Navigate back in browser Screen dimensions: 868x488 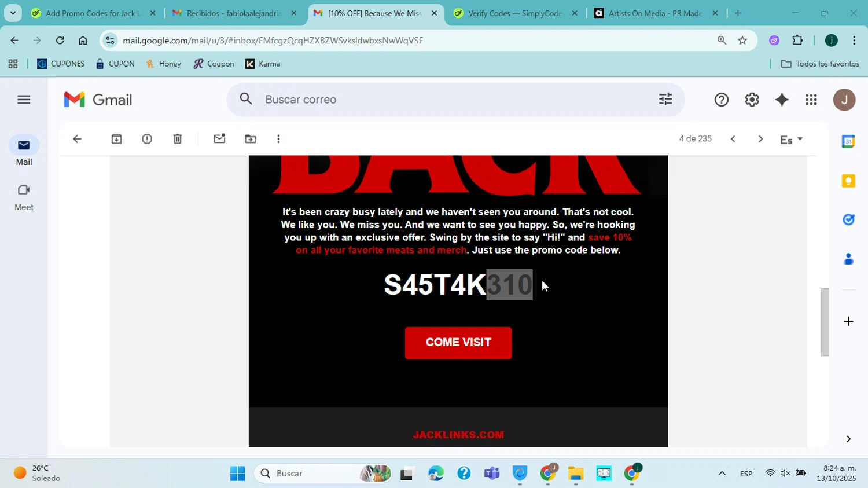(x=14, y=41)
